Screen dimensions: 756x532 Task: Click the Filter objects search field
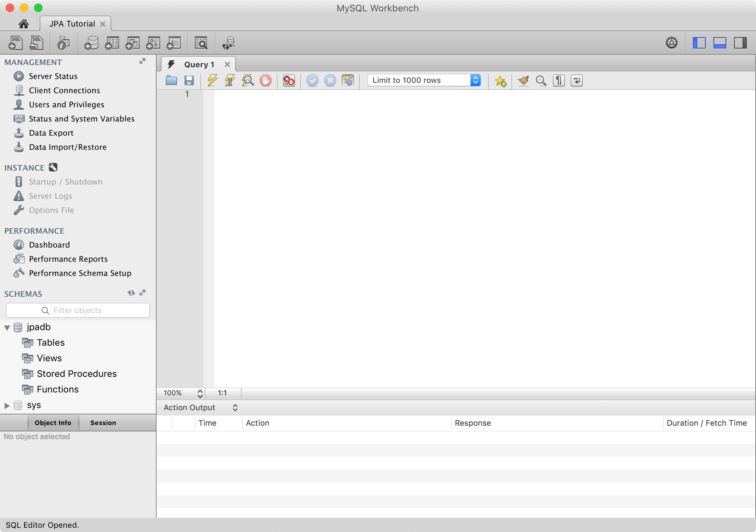click(78, 310)
